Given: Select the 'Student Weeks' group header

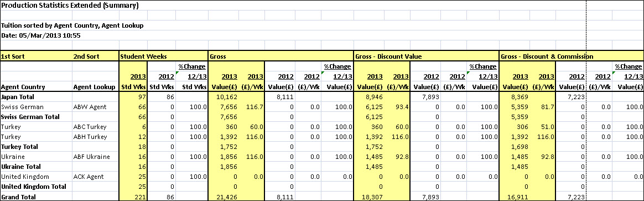Looking at the screenshot, I should (163, 56).
